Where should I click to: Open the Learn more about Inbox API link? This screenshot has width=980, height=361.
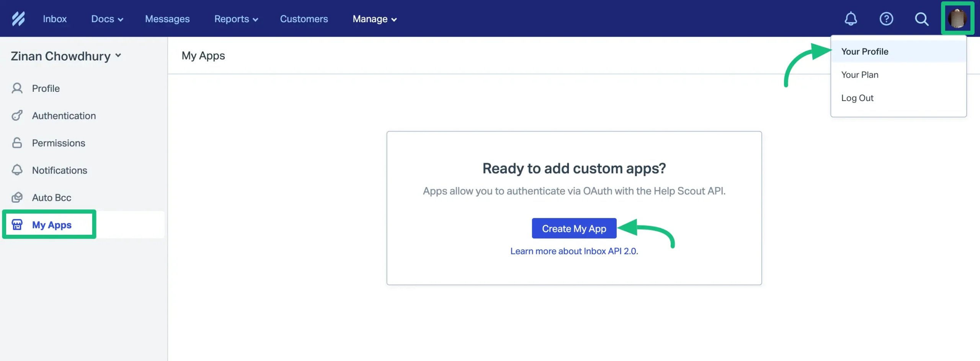(x=574, y=251)
